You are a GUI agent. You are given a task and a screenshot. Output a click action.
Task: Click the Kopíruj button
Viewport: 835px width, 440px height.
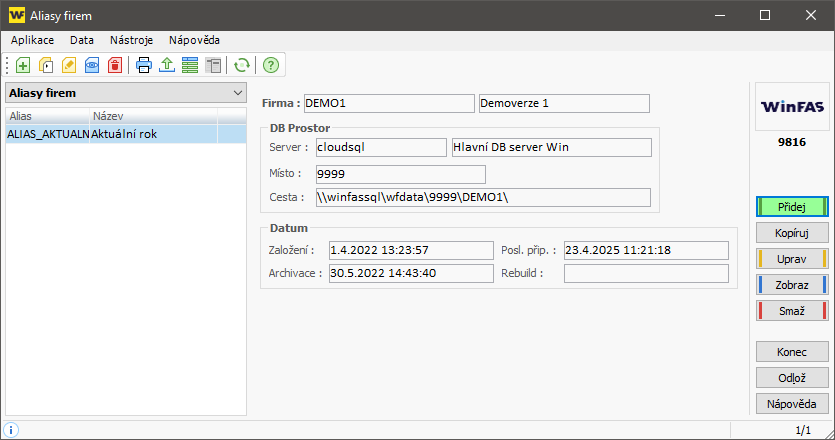click(793, 233)
